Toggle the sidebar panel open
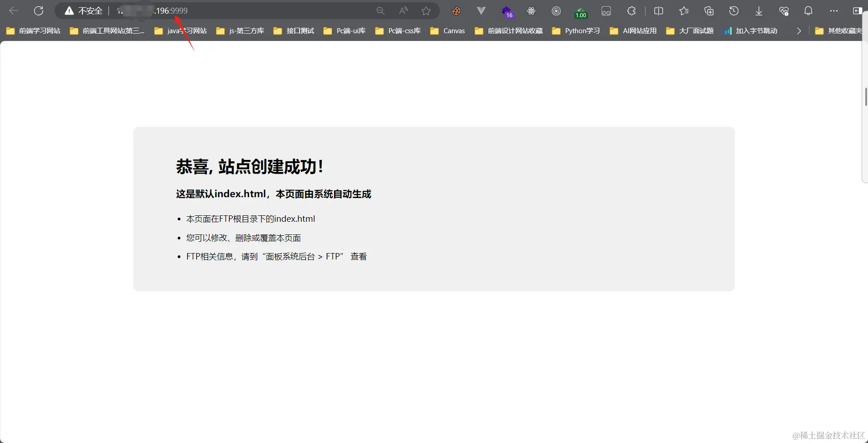Viewport: 868px width, 443px height. click(858, 11)
